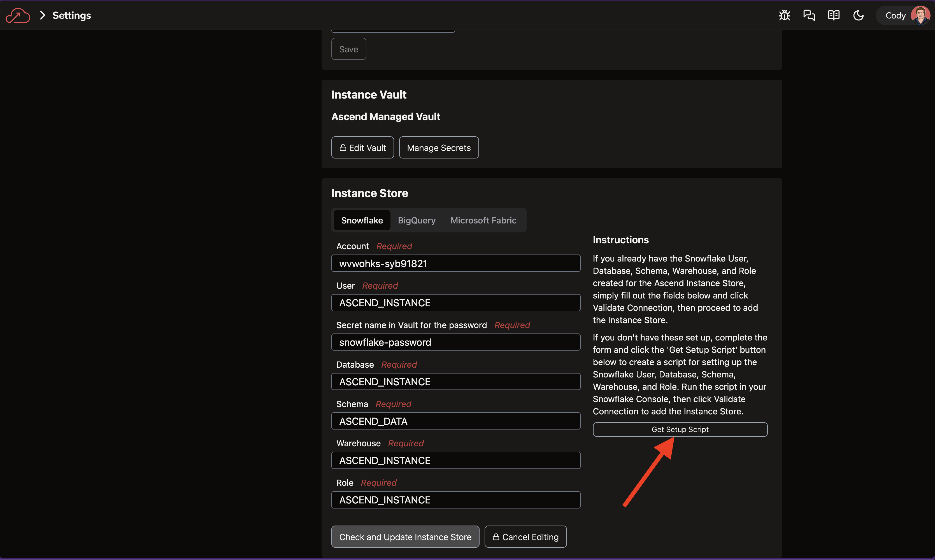Click the chat/messages icon
This screenshot has width=935, height=560.
click(x=809, y=15)
